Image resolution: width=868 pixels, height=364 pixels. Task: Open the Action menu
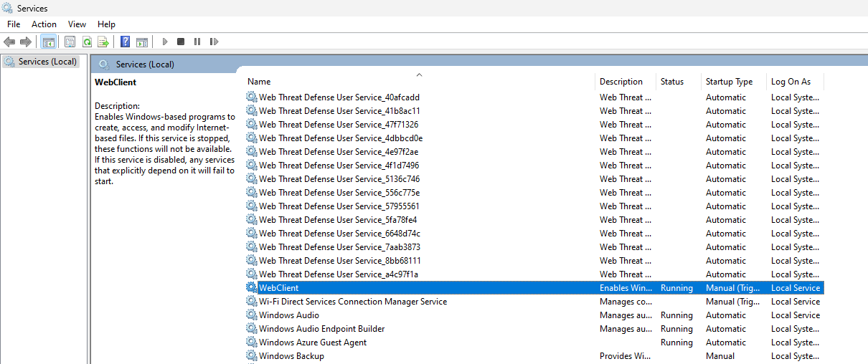[x=44, y=24]
